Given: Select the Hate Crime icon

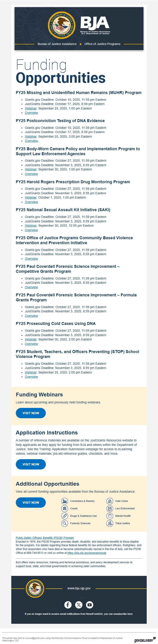Looking at the screenshot, I should click(110, 501).
